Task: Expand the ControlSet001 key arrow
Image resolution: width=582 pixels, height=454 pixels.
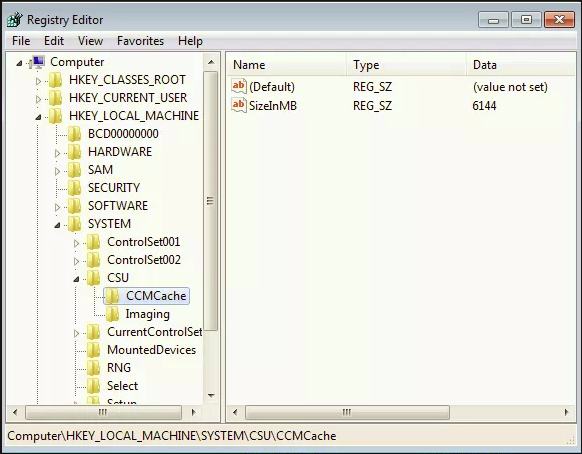Action: 76,243
